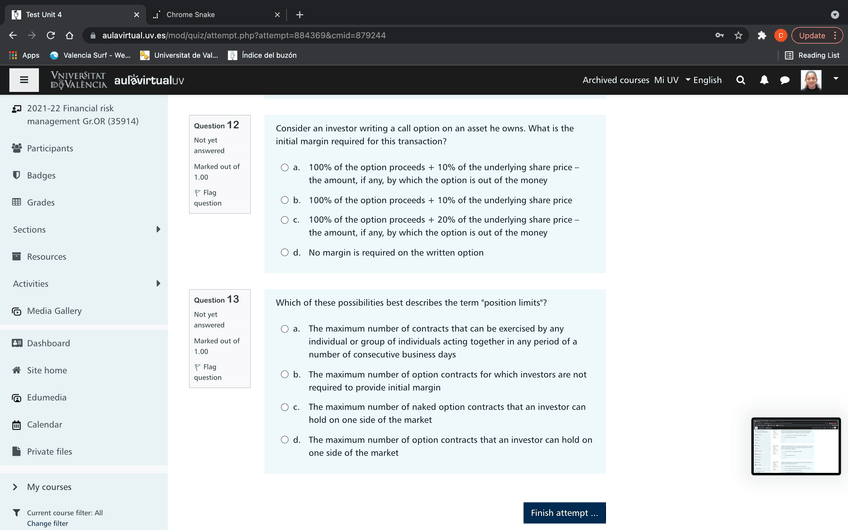Open the notifications bell icon

[764, 80]
